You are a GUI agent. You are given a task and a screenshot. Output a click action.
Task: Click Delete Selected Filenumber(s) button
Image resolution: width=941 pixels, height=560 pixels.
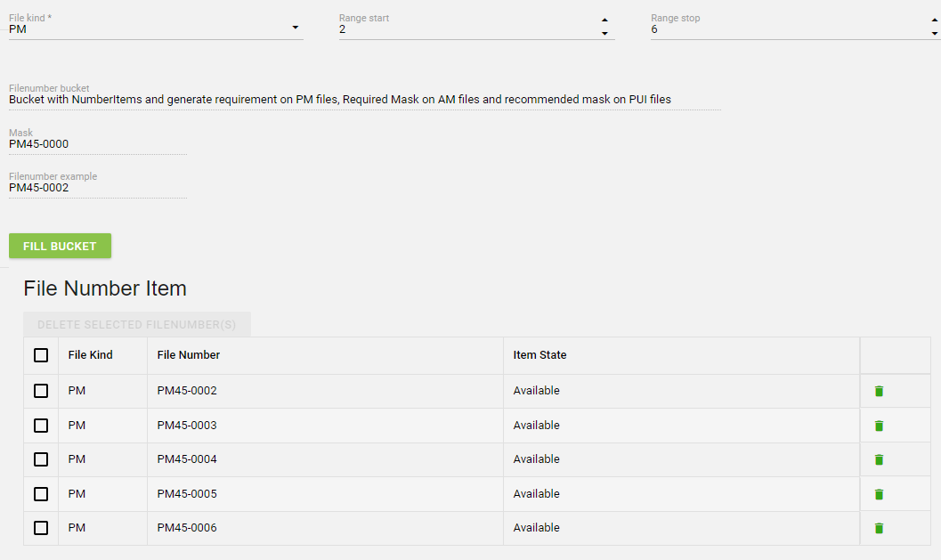tap(137, 325)
